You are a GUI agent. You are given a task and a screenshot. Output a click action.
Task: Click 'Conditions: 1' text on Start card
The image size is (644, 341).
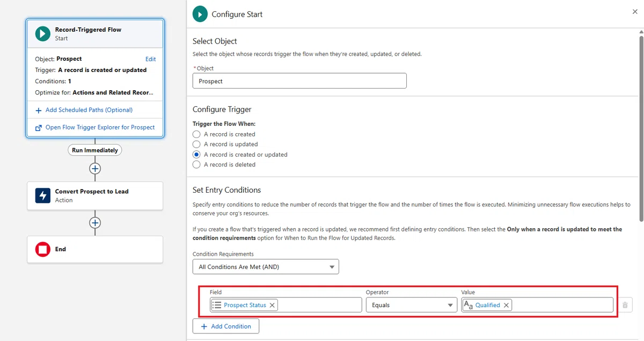point(53,81)
